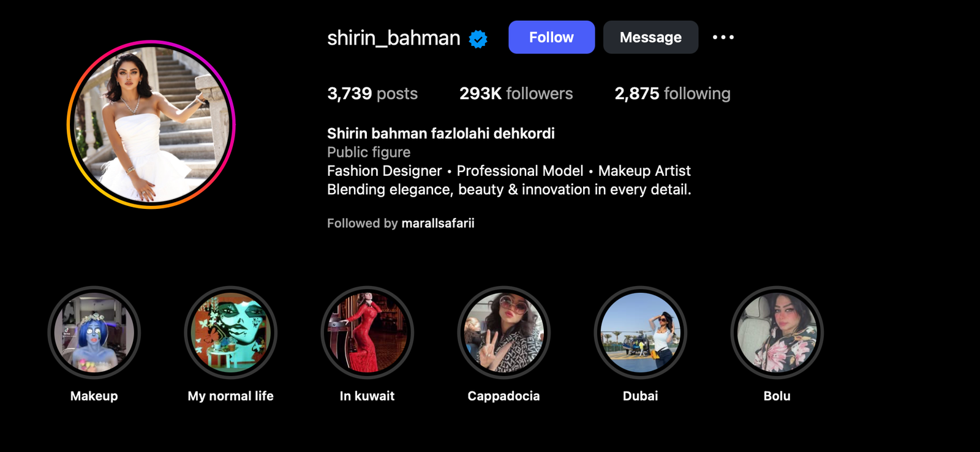The image size is (980, 452).
Task: Click the Blending elegance bio sentence
Action: coord(508,190)
